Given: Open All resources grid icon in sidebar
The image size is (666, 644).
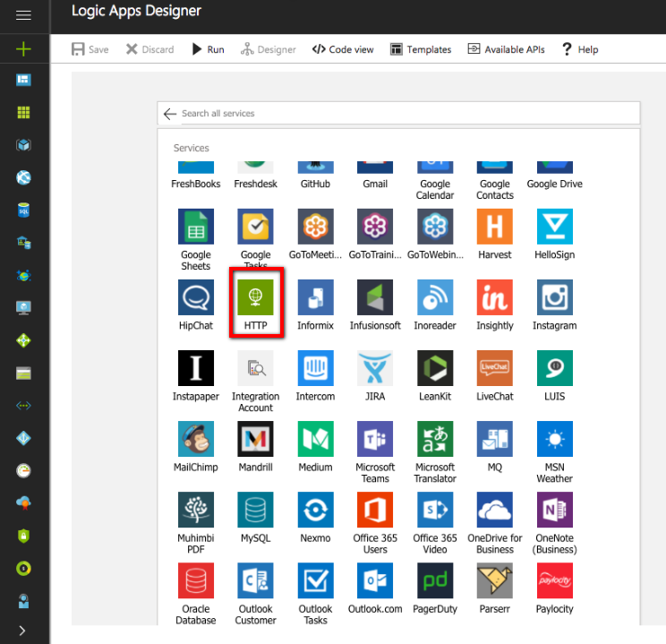Looking at the screenshot, I should pyautogui.click(x=23, y=112).
